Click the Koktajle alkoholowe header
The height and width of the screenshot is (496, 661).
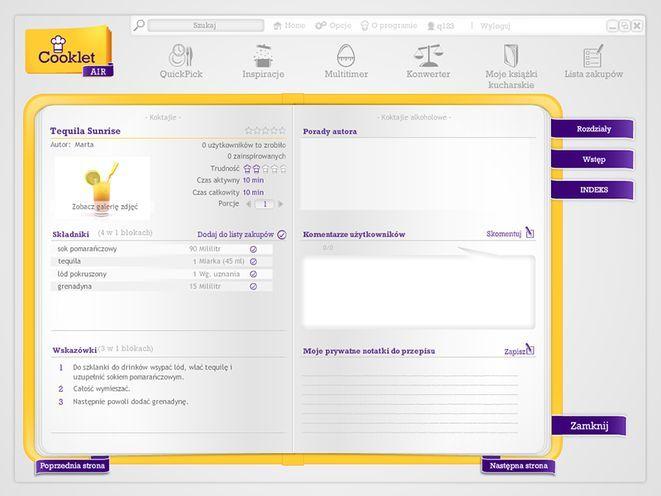tap(414, 117)
